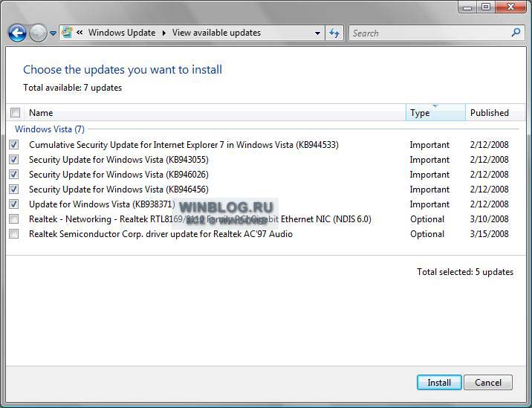Click the magnifier search icon
532x408 pixels.
point(516,33)
